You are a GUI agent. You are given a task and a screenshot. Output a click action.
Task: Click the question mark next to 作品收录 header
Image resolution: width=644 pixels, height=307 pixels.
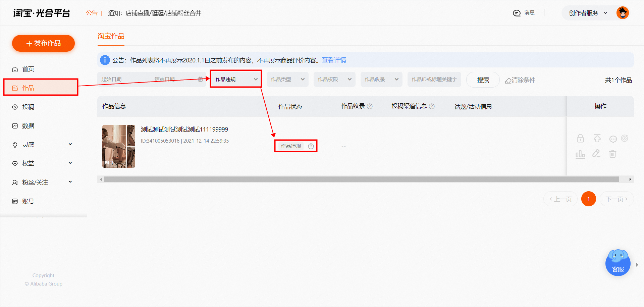370,106
